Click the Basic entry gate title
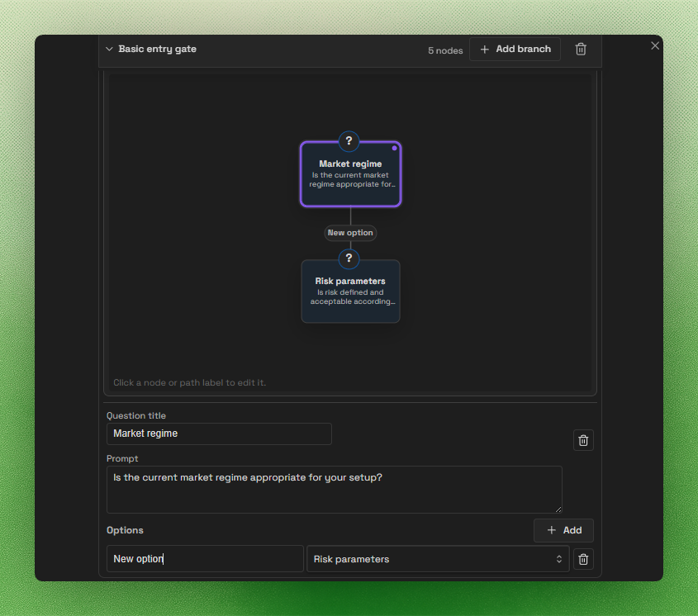Screen dimensions: 698x616 click(x=157, y=49)
